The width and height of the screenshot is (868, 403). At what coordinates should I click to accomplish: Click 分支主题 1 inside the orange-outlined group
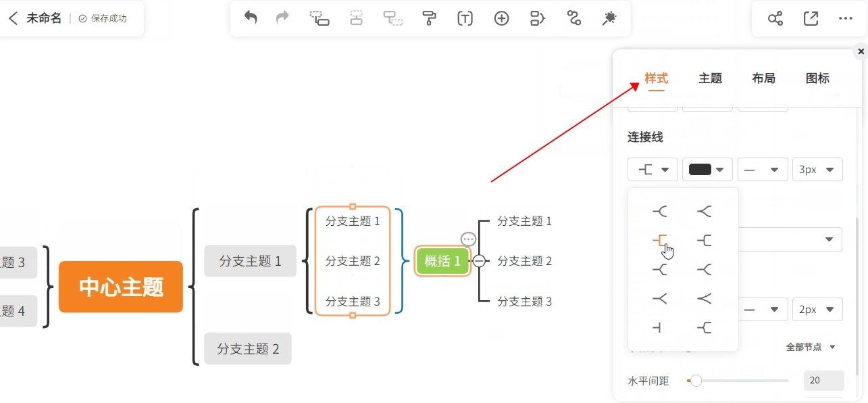coord(353,221)
